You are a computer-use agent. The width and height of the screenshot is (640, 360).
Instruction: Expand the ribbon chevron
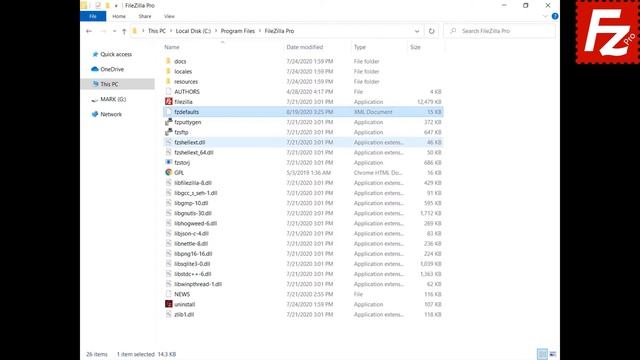[x=545, y=16]
